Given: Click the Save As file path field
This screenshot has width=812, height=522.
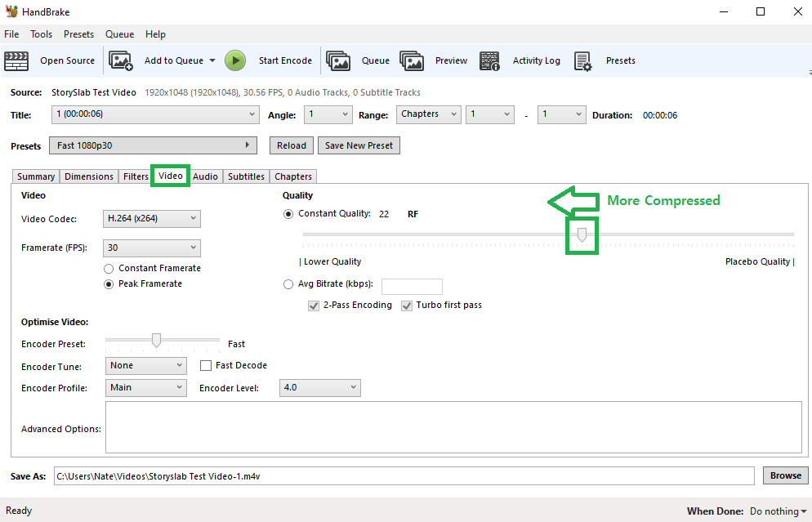Looking at the screenshot, I should coord(404,476).
